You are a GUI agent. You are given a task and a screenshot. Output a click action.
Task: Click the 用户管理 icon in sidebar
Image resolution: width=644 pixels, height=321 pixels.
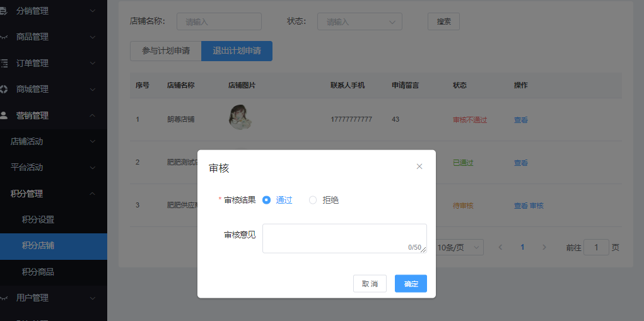point(4,298)
